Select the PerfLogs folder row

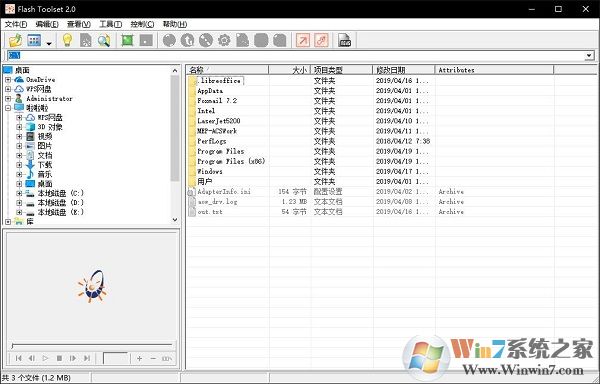click(212, 141)
